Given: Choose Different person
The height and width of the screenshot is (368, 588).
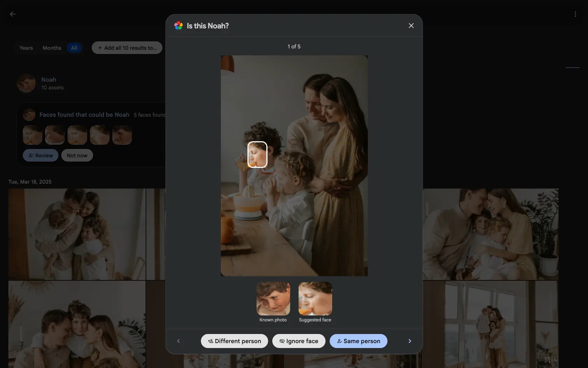Looking at the screenshot, I should [x=234, y=341].
